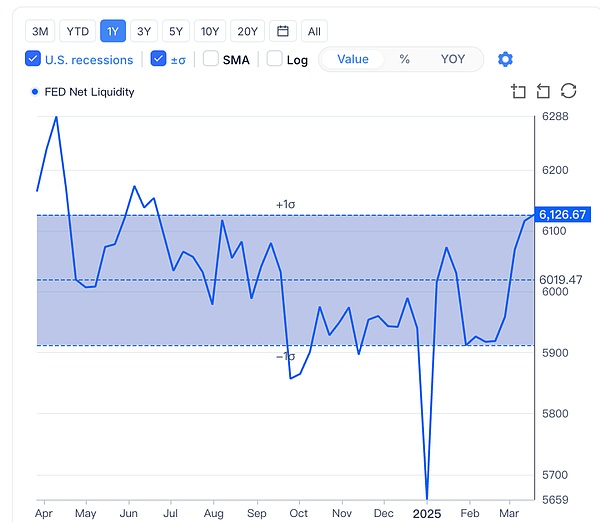This screenshot has width=600, height=522.
Task: Turn on Log scale checkbox
Action: tap(275, 59)
